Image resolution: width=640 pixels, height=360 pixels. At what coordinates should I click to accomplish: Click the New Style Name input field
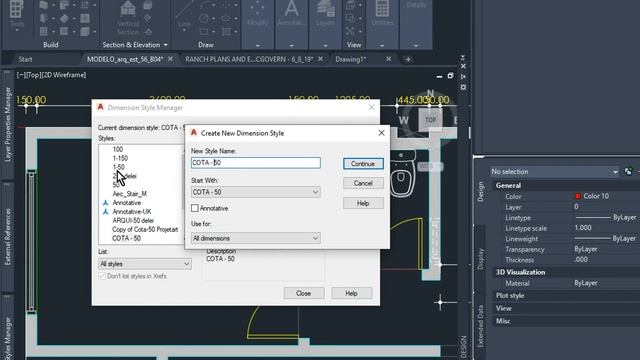pos(256,163)
